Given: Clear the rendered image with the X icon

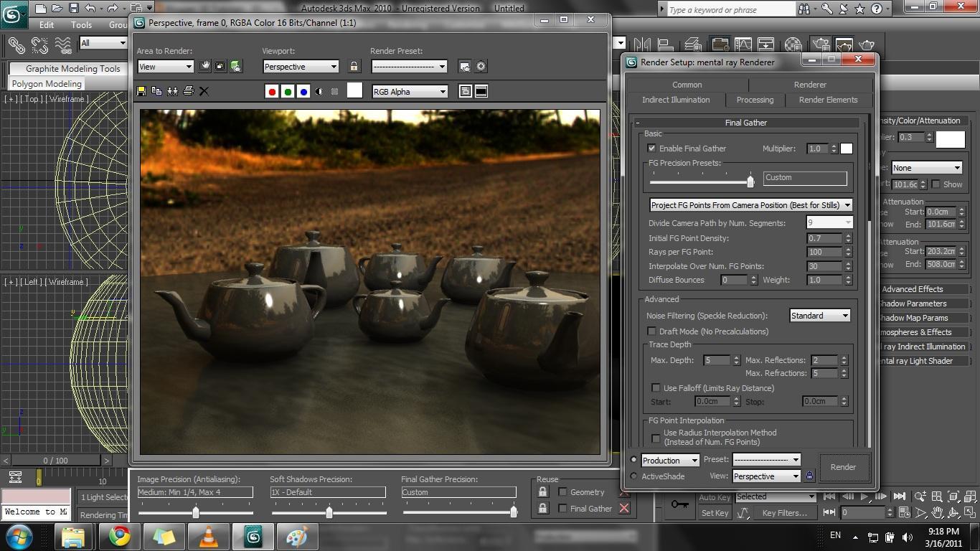Looking at the screenshot, I should [204, 91].
